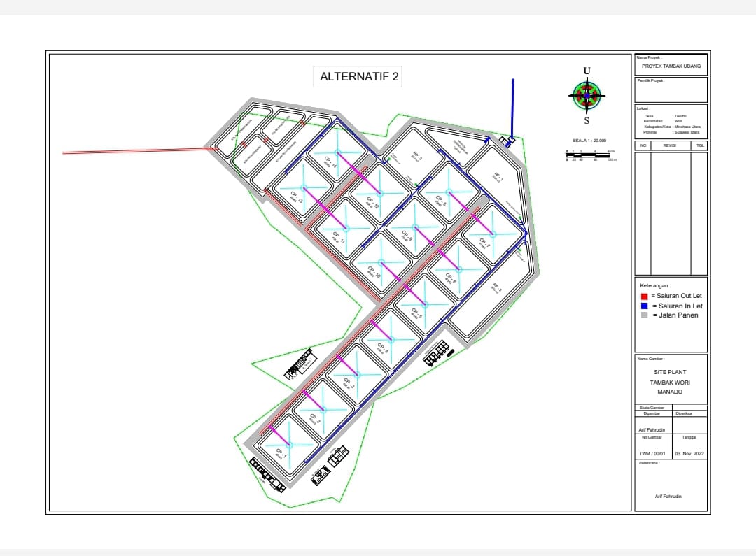Click the aerator cross symbol in pond CP-7
This screenshot has width=756, height=556.
tap(493, 233)
